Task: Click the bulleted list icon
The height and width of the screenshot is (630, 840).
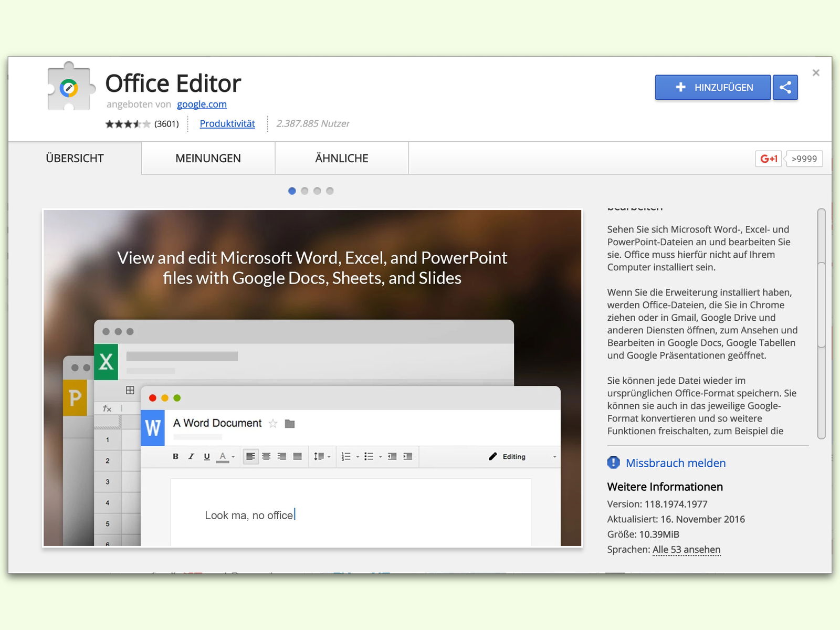Action: click(369, 457)
